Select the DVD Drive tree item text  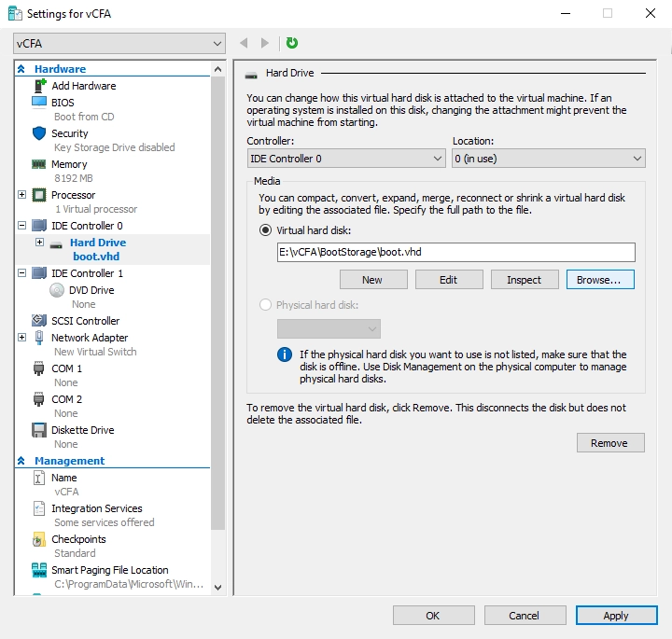tap(91, 290)
